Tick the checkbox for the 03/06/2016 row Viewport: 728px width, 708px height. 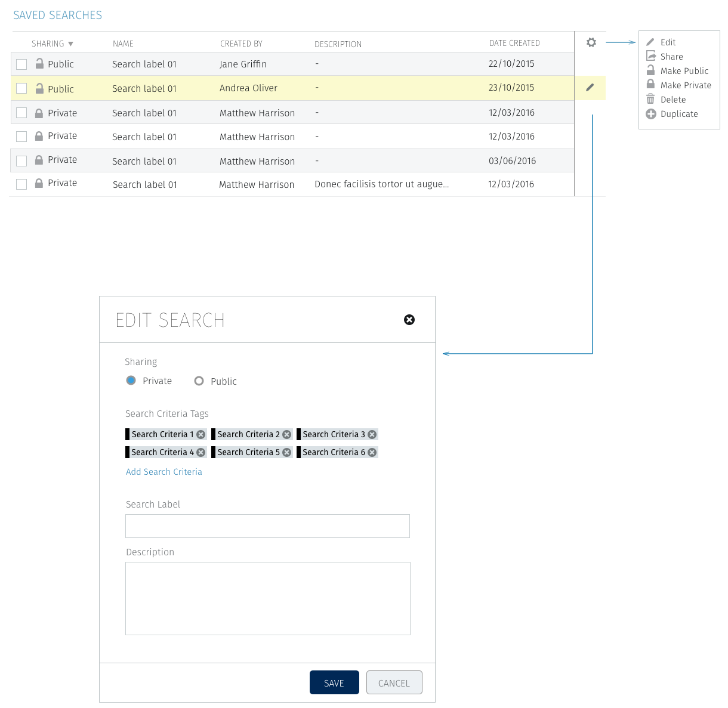[x=21, y=160]
